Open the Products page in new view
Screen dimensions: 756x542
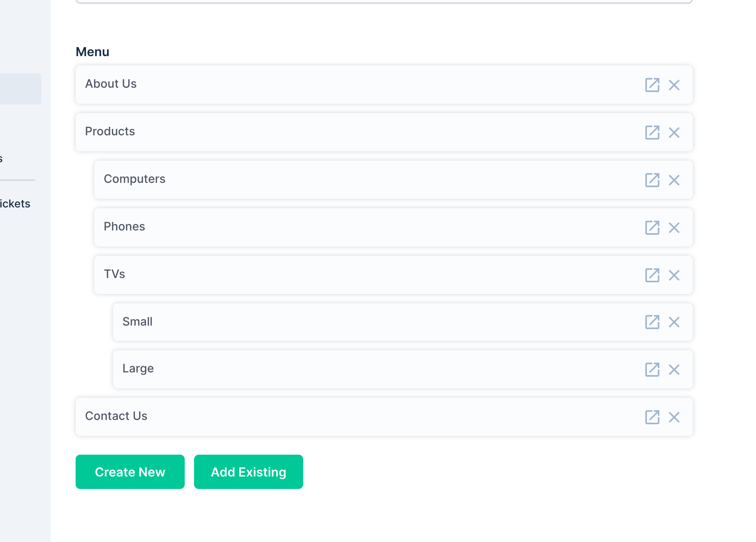pos(653,132)
